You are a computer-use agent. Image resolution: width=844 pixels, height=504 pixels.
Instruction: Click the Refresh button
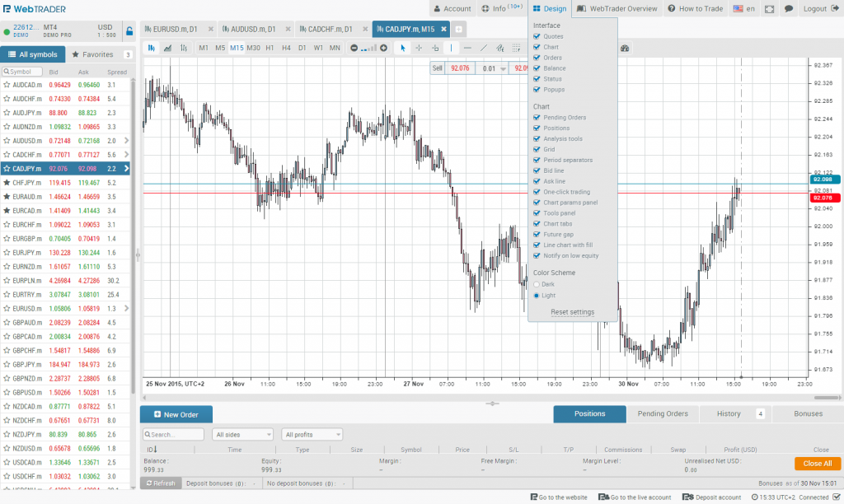coord(161,483)
